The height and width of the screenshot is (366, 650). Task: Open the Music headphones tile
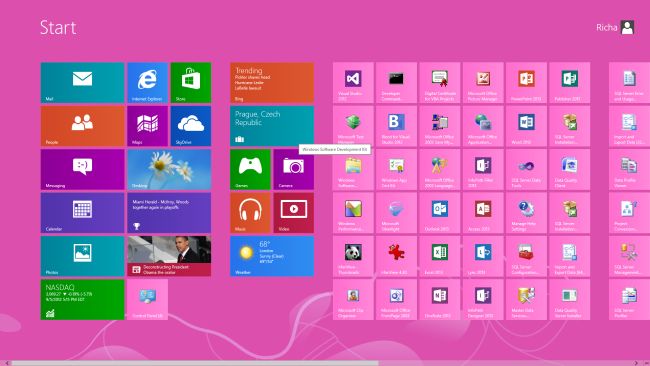[250, 213]
